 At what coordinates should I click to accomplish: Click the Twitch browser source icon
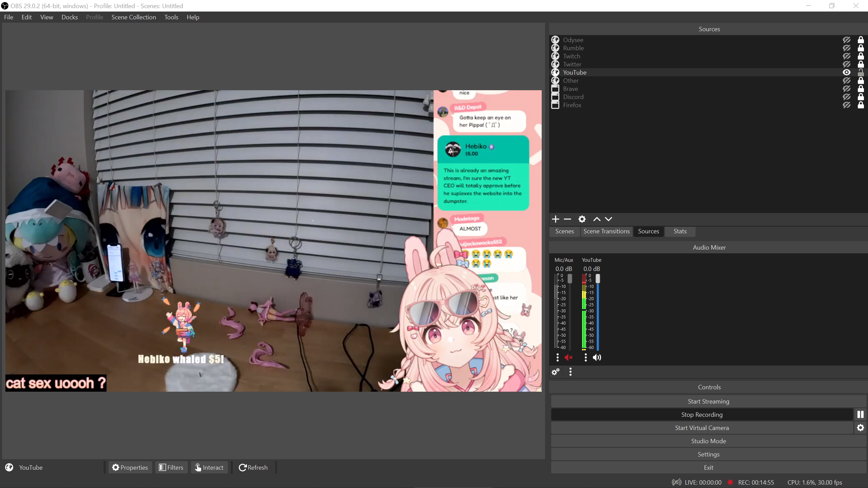tap(555, 56)
